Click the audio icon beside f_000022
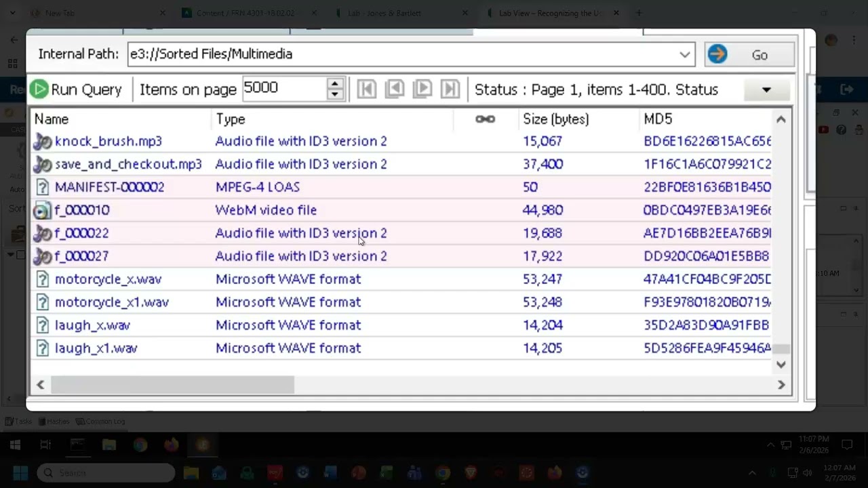 [x=42, y=233]
